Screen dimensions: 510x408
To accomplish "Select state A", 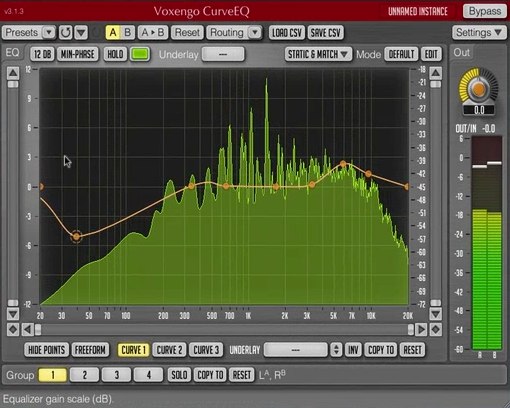I will click(113, 33).
